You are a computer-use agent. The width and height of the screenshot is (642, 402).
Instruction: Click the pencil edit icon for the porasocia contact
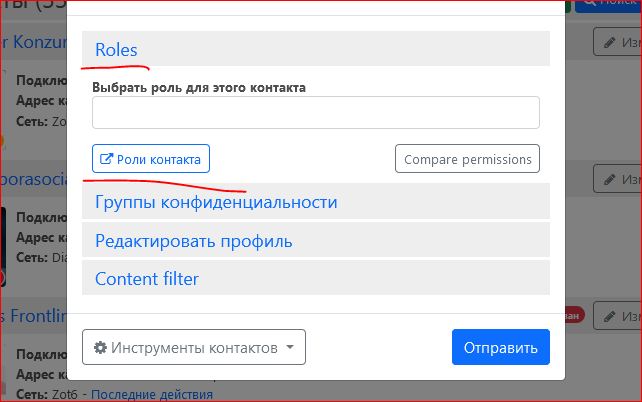tap(610, 179)
